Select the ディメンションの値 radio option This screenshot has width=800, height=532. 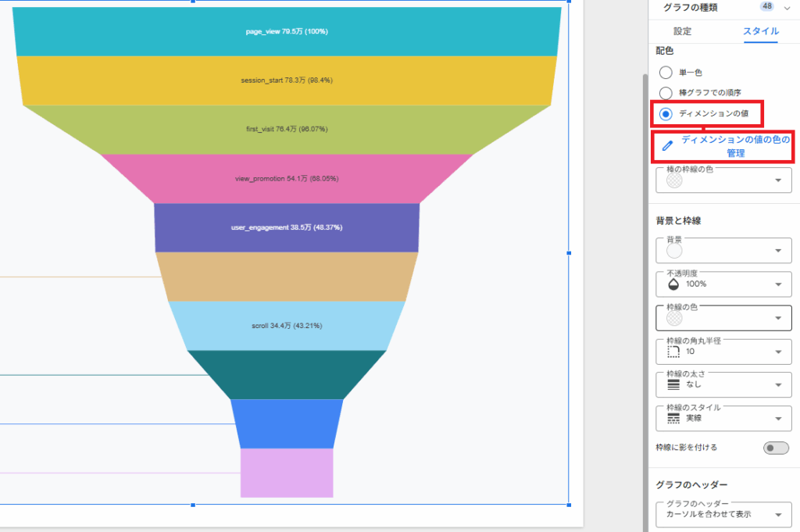666,114
